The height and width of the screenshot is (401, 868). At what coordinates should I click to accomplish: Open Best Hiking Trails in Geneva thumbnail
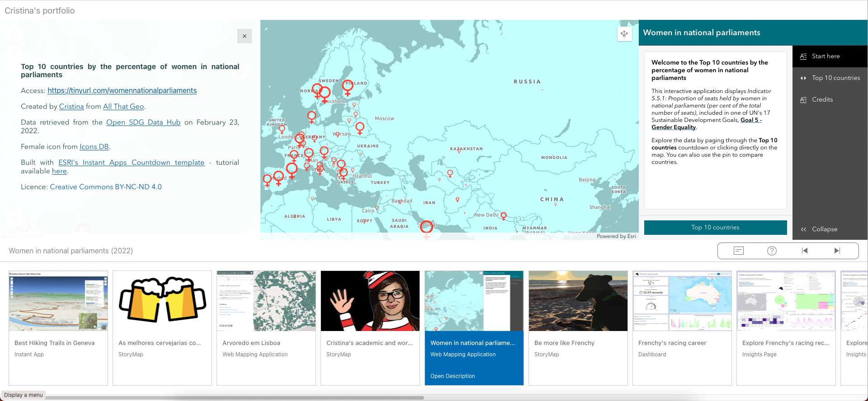[58, 301]
